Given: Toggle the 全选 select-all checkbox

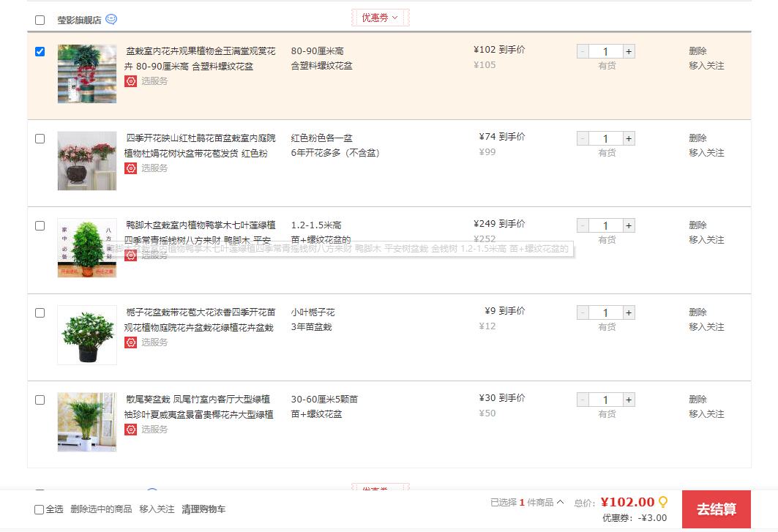Looking at the screenshot, I should tap(40, 509).
